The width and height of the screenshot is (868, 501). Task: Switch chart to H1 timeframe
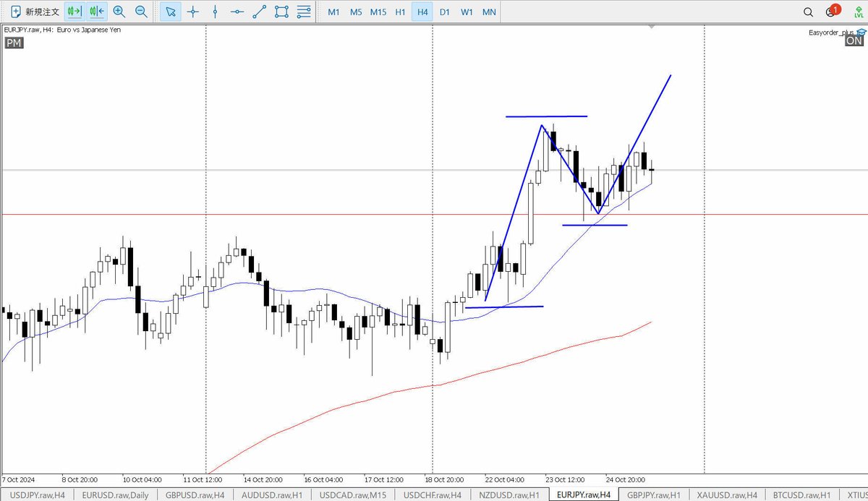click(400, 12)
